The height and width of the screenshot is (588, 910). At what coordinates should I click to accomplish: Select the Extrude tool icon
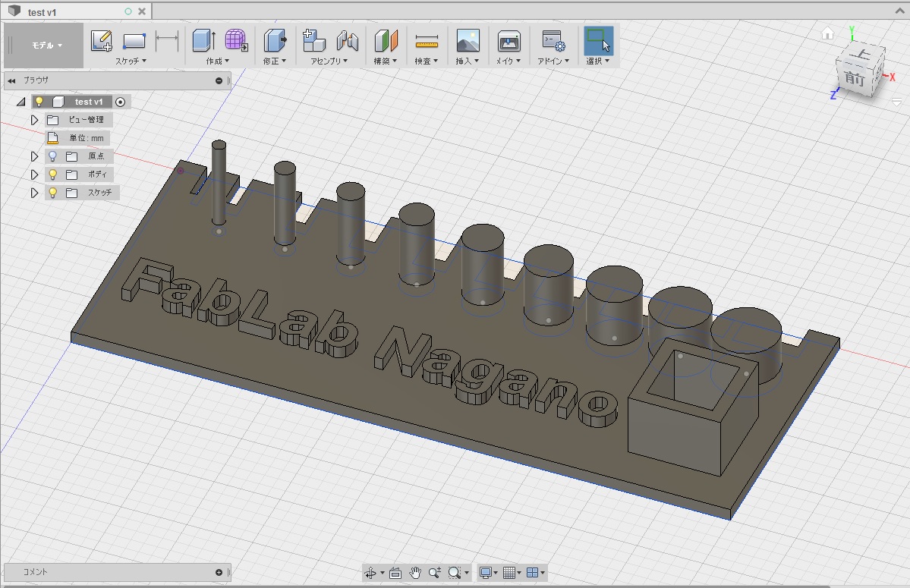[203, 41]
